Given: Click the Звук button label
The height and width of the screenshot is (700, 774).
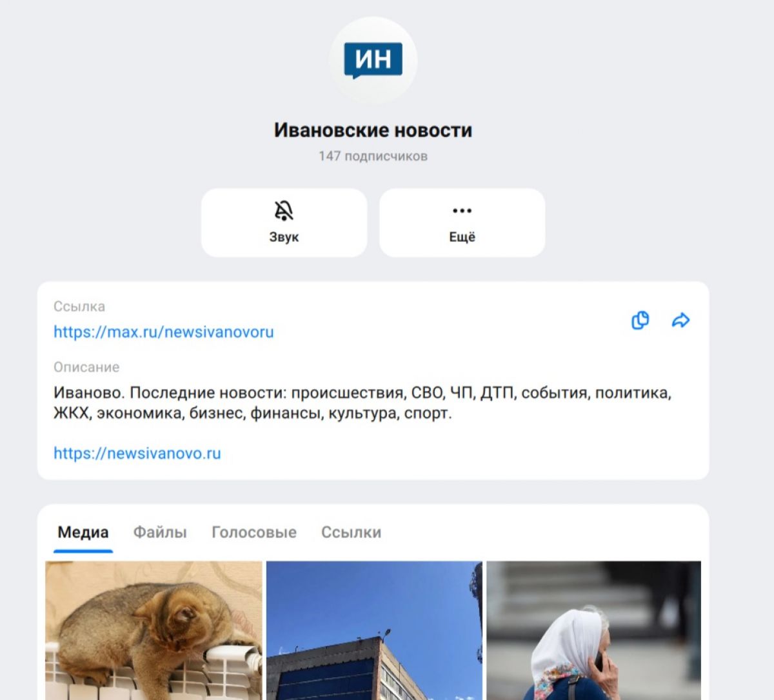Looking at the screenshot, I should pos(284,237).
